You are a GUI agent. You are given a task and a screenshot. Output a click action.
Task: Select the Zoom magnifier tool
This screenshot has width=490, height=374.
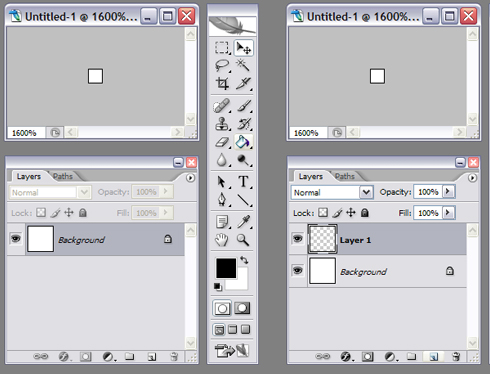coord(243,239)
